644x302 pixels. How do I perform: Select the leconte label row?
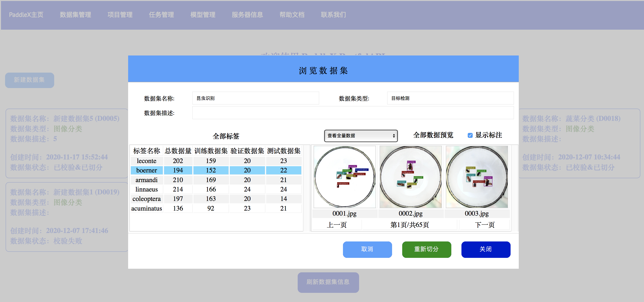coord(146,161)
